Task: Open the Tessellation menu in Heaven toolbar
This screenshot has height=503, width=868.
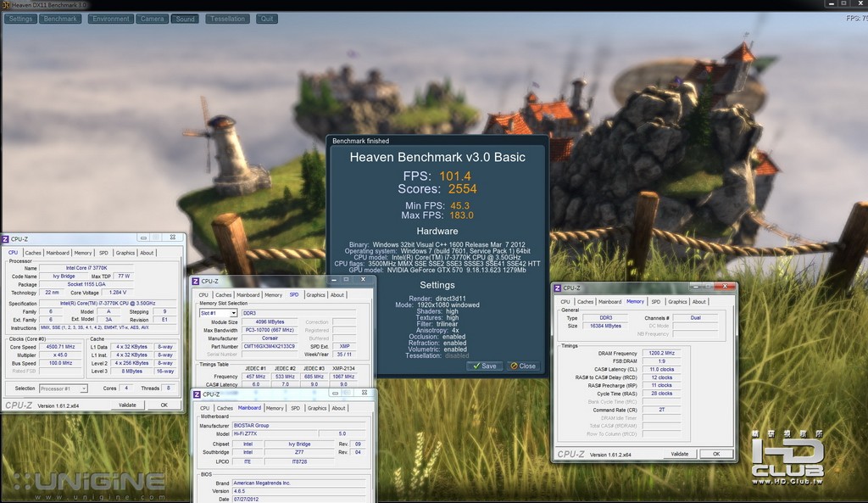Action: (x=227, y=19)
